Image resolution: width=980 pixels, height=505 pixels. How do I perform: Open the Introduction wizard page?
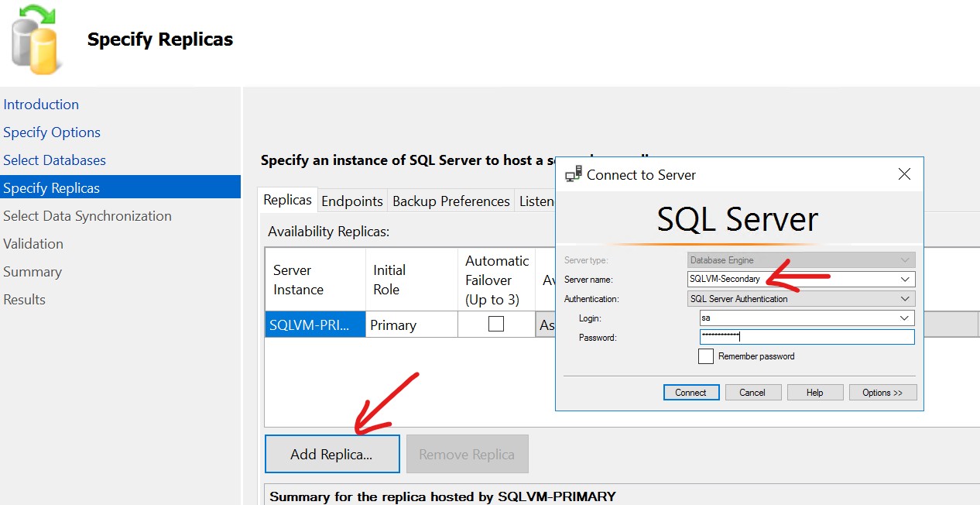41,105
